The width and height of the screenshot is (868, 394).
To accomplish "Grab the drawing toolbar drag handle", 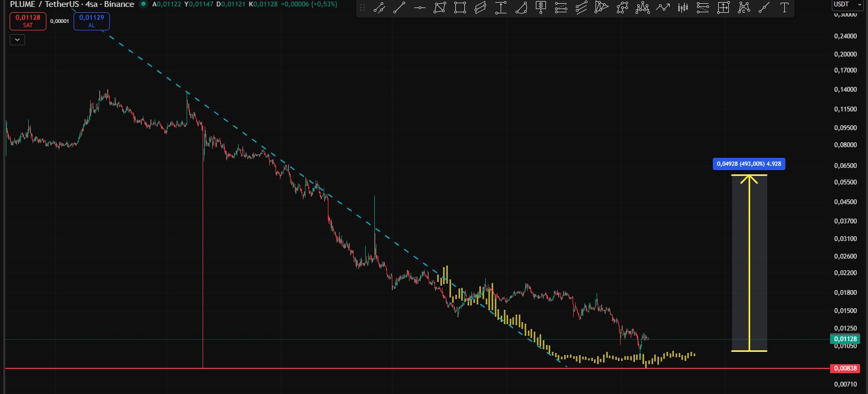I will tap(363, 7).
